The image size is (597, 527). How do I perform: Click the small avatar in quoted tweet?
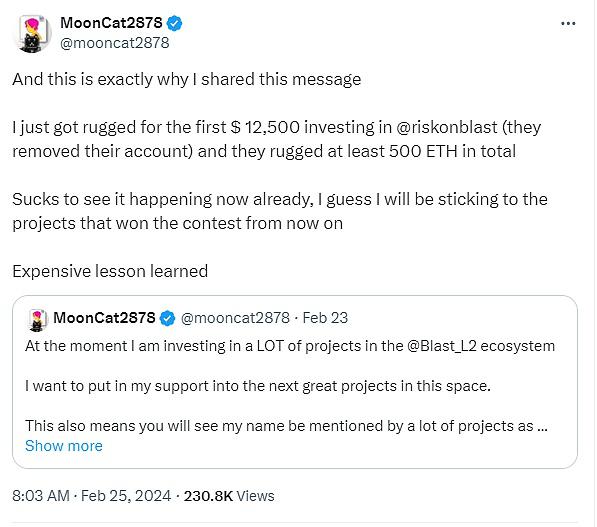pos(38,319)
